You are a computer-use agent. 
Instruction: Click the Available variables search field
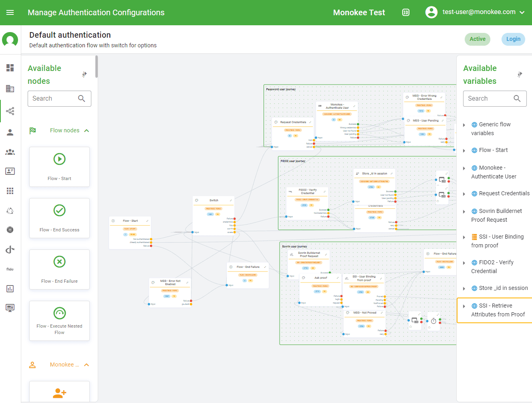point(490,99)
